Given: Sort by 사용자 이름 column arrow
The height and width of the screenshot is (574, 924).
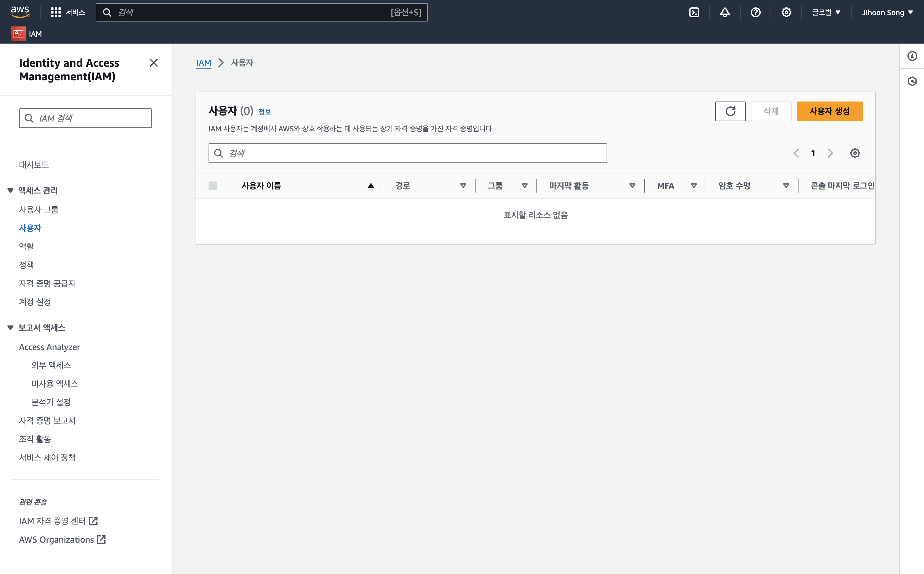Looking at the screenshot, I should tap(371, 185).
